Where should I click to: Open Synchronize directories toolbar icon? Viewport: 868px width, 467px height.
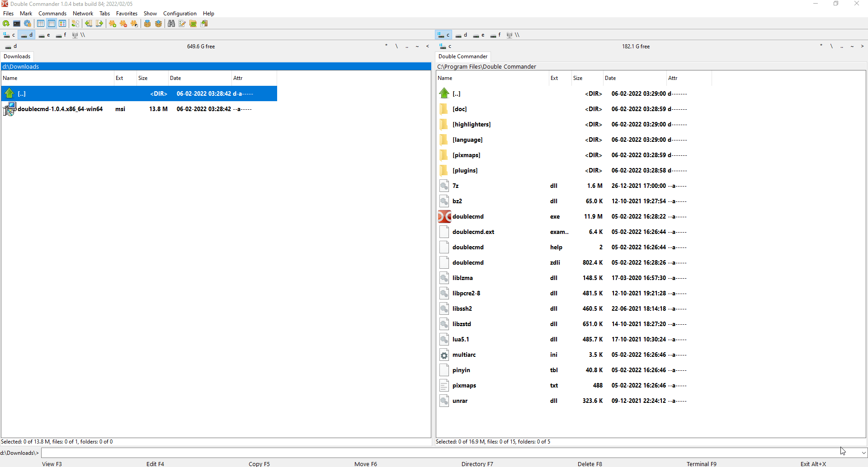(193, 23)
